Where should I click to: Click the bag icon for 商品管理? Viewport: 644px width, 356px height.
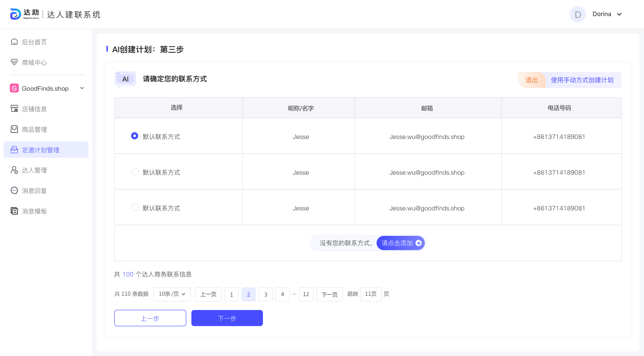pyautogui.click(x=14, y=129)
